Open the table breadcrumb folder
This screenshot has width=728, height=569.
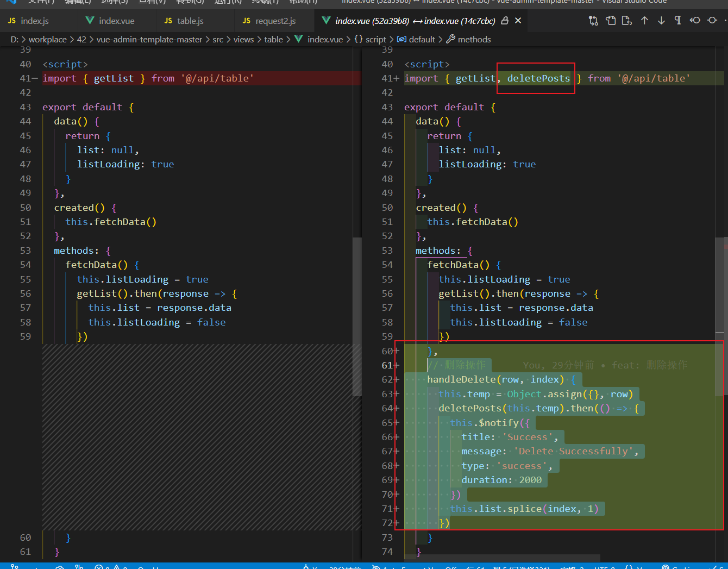coord(274,39)
